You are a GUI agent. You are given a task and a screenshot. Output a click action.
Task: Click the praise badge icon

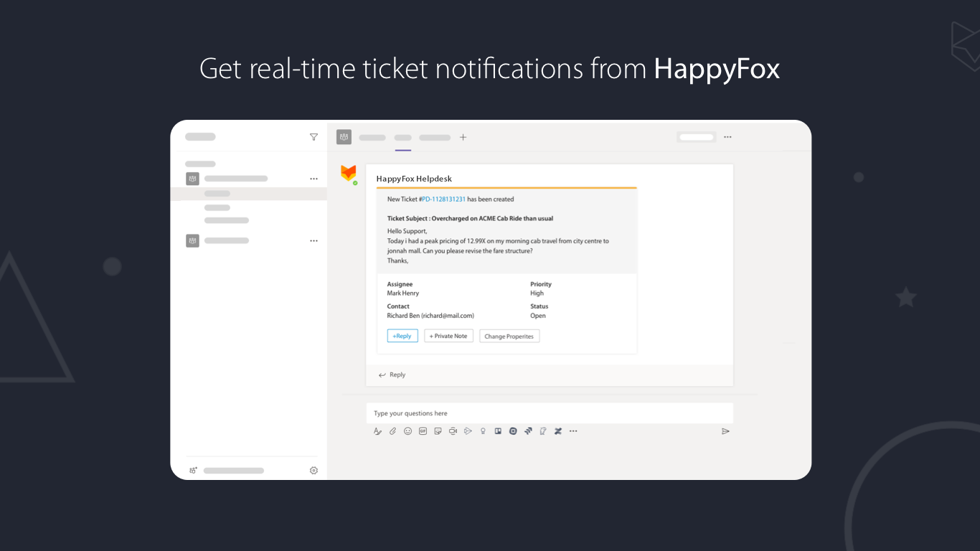pyautogui.click(x=483, y=431)
